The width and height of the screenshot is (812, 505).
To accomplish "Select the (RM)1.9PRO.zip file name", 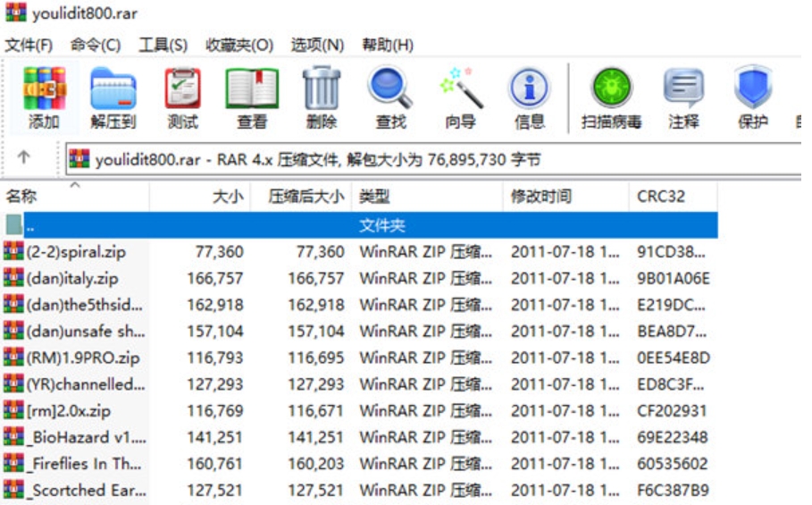I will [x=83, y=358].
